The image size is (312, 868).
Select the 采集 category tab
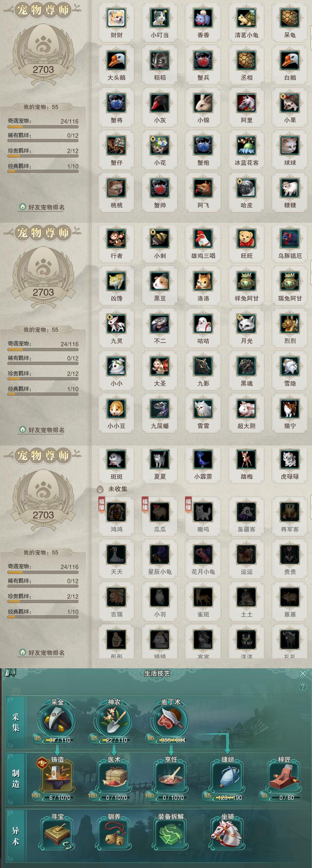pyautogui.click(x=16, y=722)
